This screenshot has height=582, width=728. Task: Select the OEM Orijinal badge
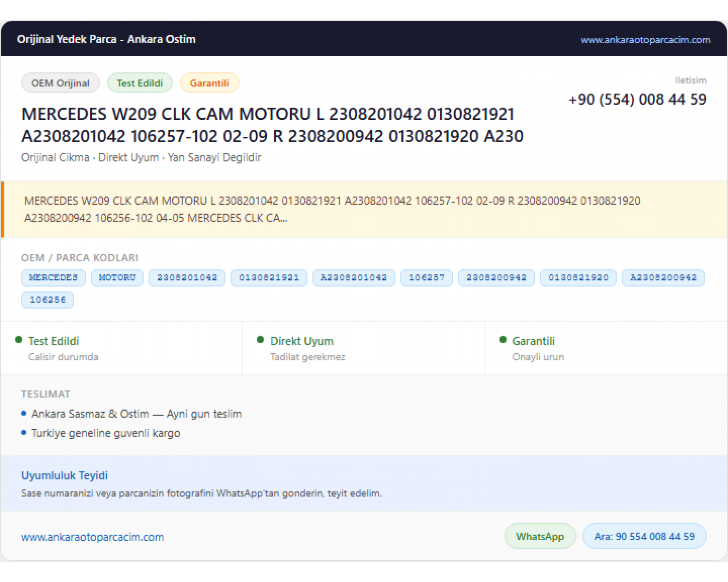(61, 83)
